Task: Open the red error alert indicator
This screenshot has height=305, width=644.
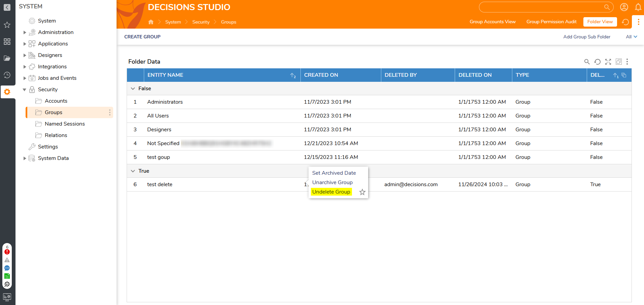Action: 7,252
